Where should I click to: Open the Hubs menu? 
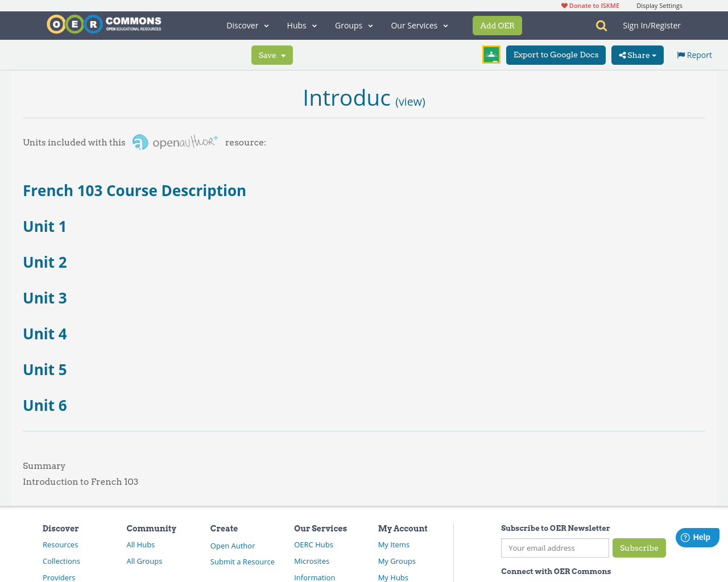301,26
